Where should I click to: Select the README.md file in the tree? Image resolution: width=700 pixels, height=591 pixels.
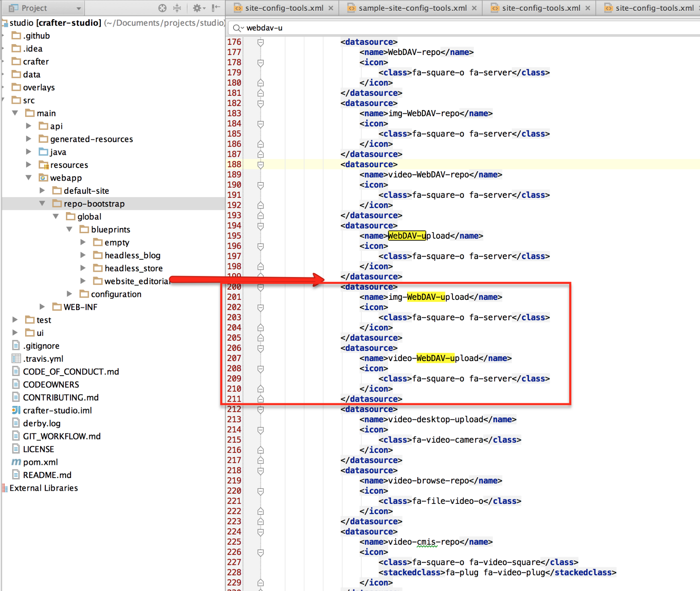47,475
